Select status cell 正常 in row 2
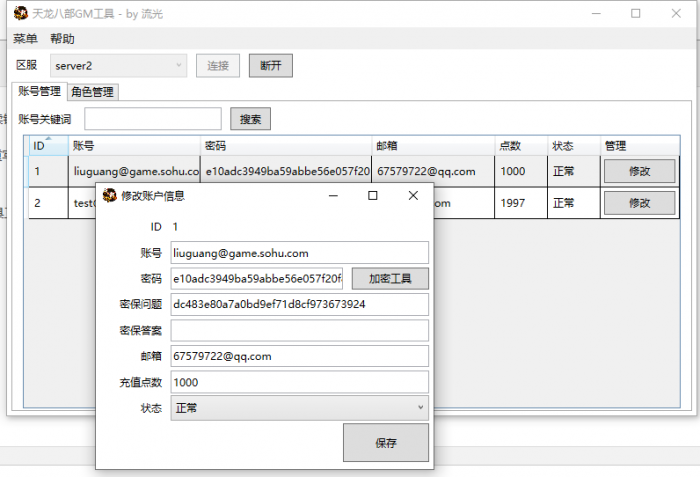Image resolution: width=700 pixels, height=477 pixels. [574, 203]
